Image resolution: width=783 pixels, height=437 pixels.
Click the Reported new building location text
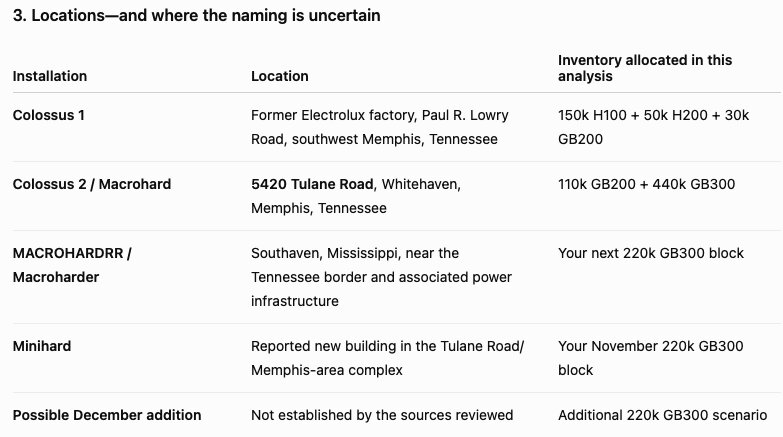point(388,358)
